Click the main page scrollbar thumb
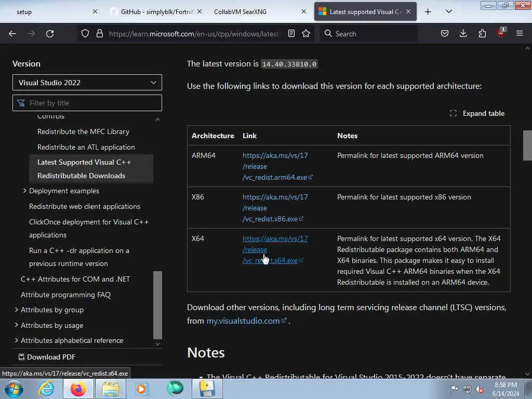Image resolution: width=532 pixels, height=399 pixels. pos(527,145)
